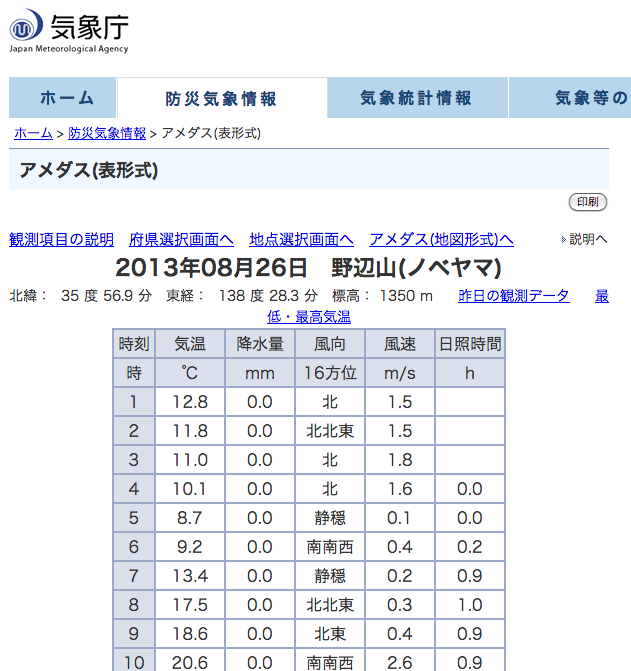631x671 pixels.
Task: Open アメダス(地図形式)へ link
Action: click(x=441, y=239)
